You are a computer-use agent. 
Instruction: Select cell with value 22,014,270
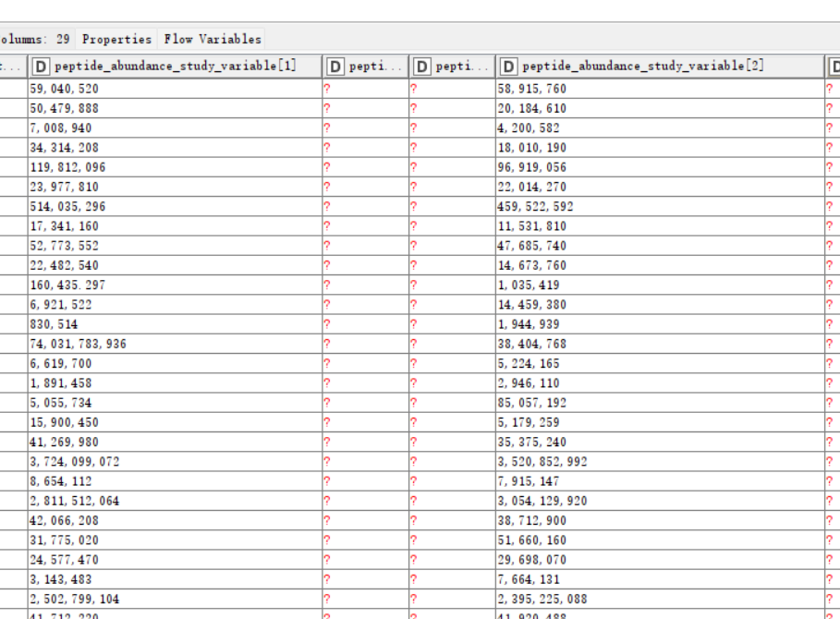pyautogui.click(x=660, y=187)
